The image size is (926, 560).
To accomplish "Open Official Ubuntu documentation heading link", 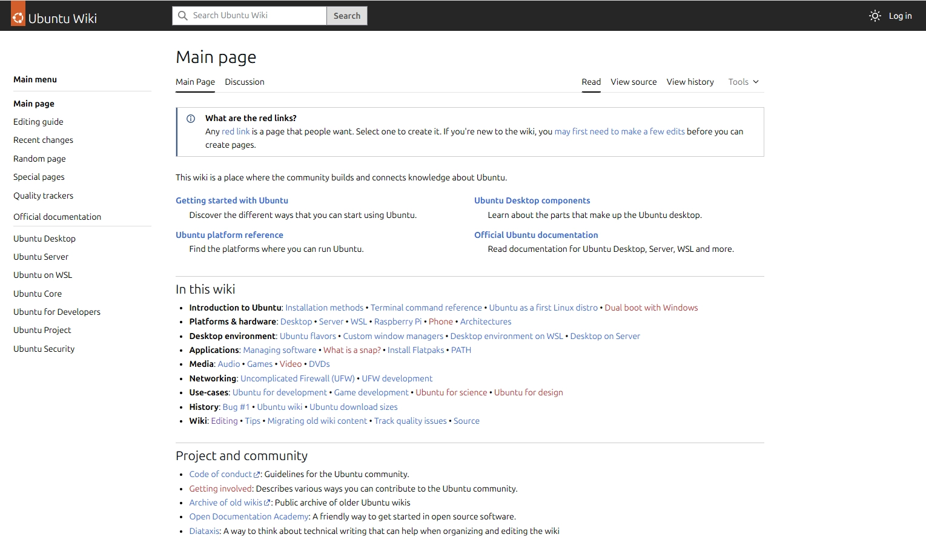I will pyautogui.click(x=536, y=235).
